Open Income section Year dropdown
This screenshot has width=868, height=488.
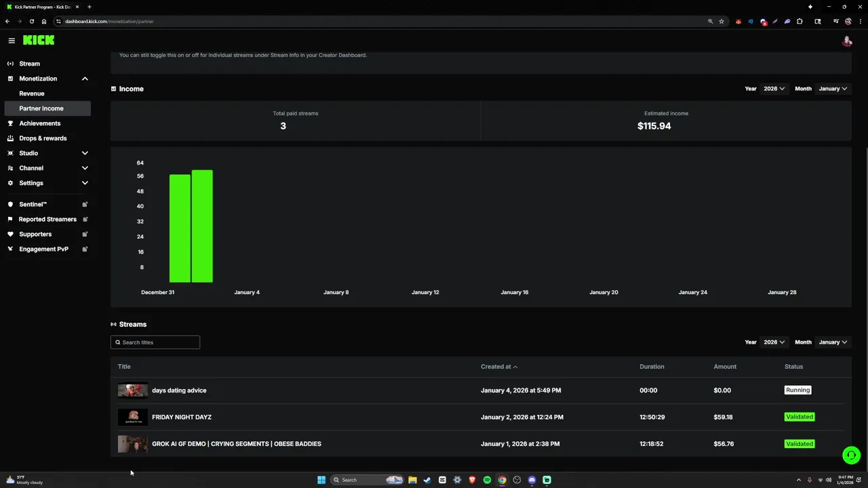pyautogui.click(x=774, y=89)
